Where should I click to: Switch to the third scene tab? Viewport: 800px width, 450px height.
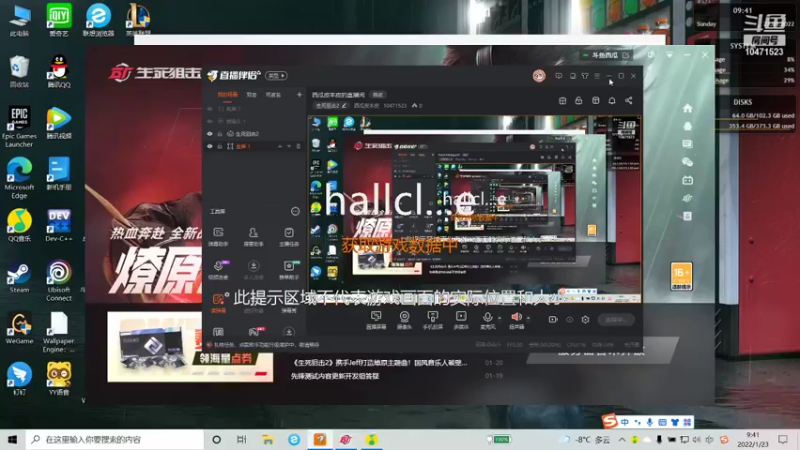(273, 94)
